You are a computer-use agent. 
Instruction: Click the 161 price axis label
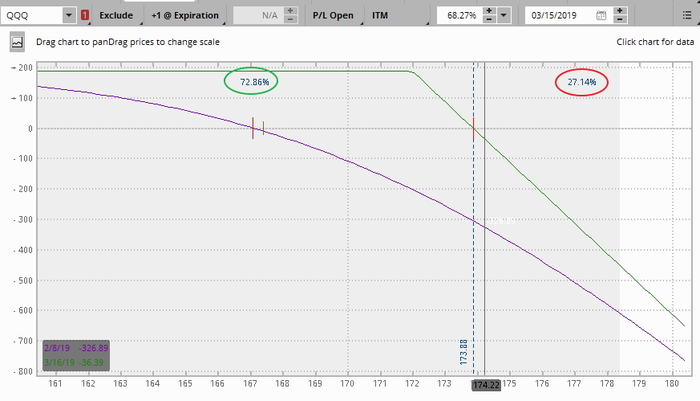55,384
